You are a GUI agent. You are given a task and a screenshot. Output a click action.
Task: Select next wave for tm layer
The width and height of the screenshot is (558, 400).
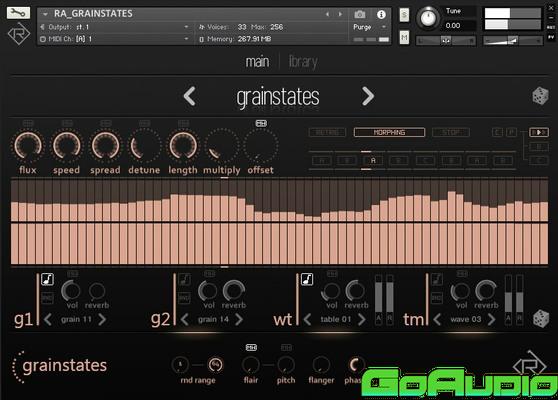click(x=491, y=320)
